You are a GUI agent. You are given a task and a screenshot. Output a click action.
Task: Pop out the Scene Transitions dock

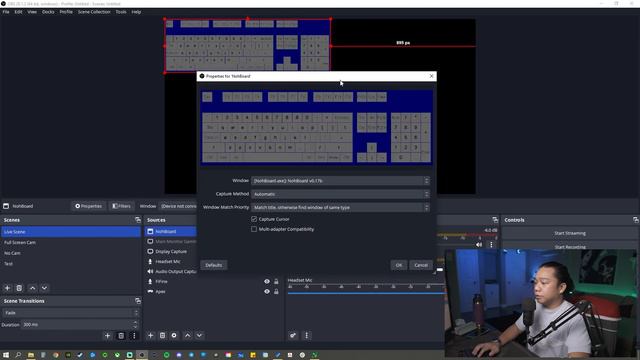(x=138, y=301)
